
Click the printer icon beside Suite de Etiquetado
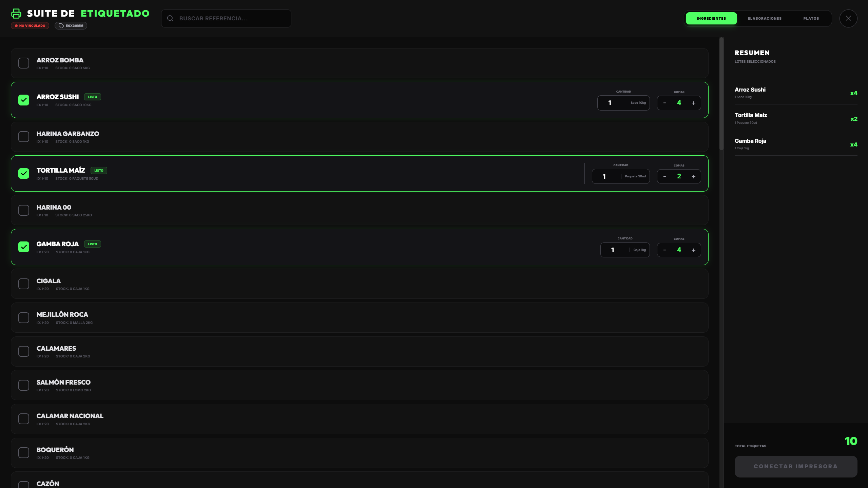16,14
